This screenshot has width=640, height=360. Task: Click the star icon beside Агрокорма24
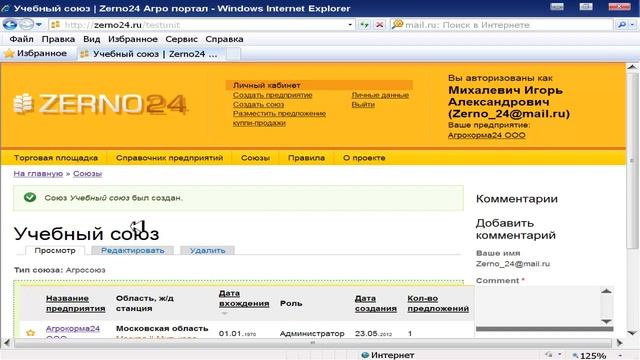[x=31, y=333]
